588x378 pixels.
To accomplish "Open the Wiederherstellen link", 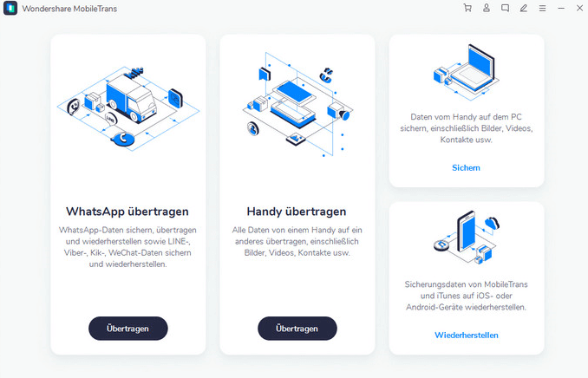I will 467,336.
